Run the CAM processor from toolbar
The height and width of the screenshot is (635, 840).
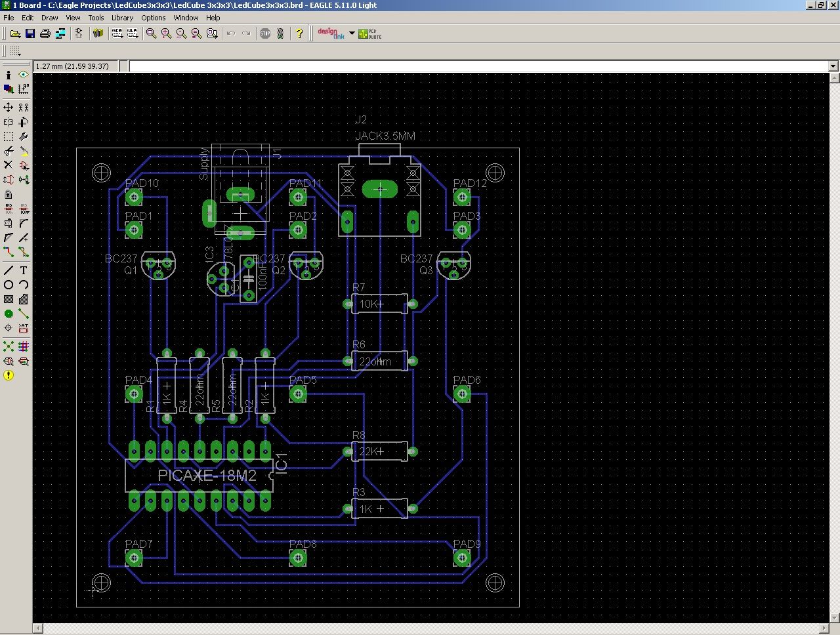click(x=60, y=33)
